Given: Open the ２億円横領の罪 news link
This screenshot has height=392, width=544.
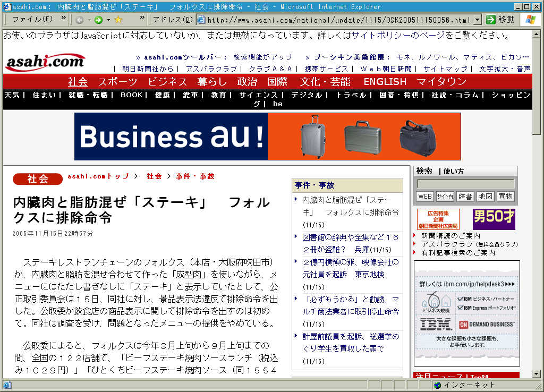Looking at the screenshot, I should [x=351, y=268].
